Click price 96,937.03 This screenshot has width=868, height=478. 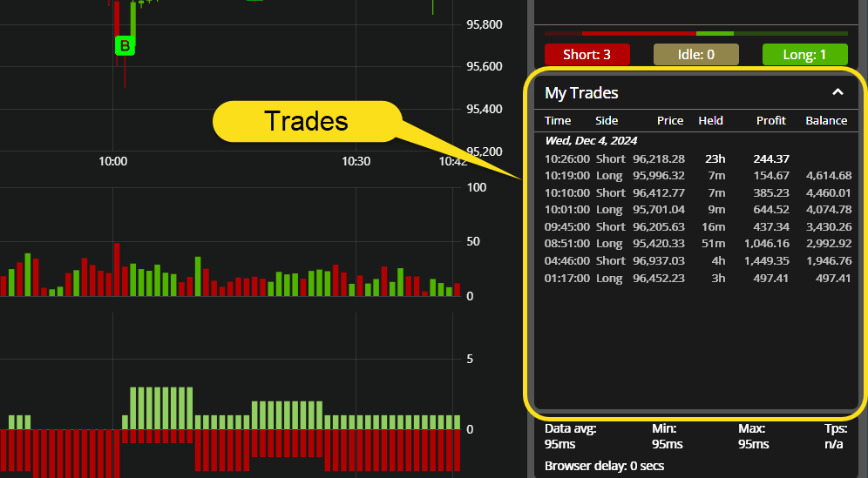click(659, 260)
